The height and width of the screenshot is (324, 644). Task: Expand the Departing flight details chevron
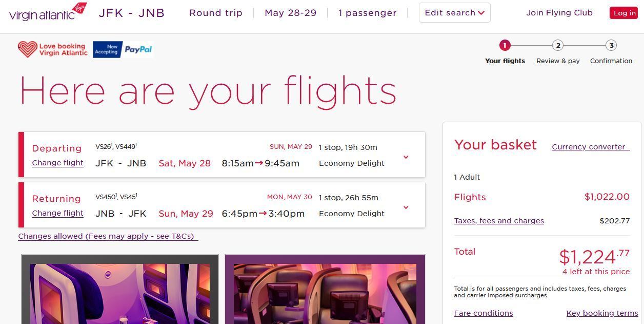(406, 157)
